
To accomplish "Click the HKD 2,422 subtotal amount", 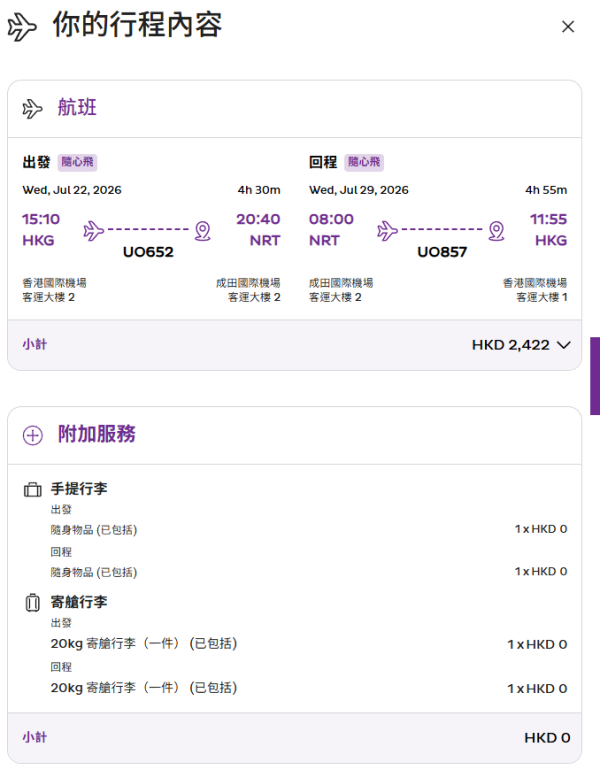I will [x=511, y=345].
